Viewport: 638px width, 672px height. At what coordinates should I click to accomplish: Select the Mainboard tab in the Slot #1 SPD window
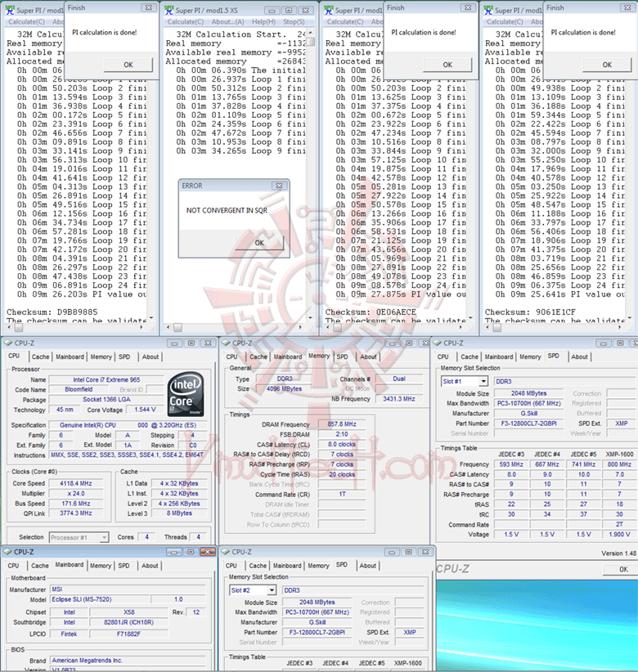pos(499,356)
